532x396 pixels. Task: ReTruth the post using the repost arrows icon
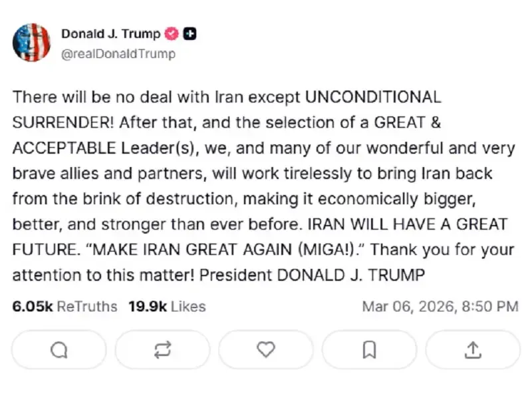coord(162,349)
